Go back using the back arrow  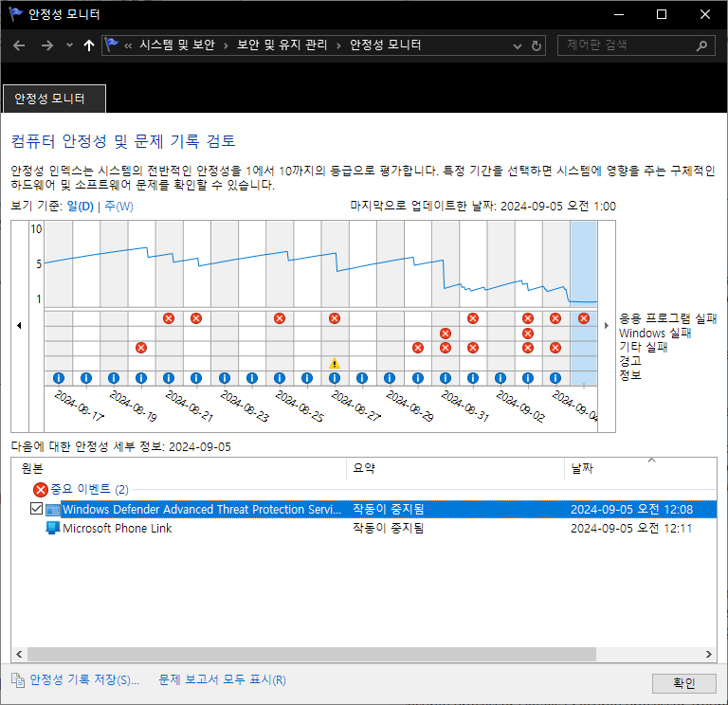coord(19,45)
